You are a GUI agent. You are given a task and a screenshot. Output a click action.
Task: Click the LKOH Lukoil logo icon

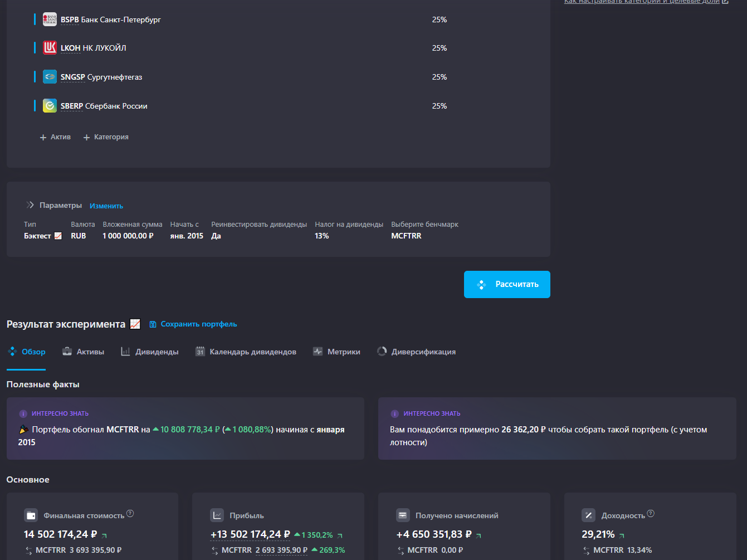50,48
